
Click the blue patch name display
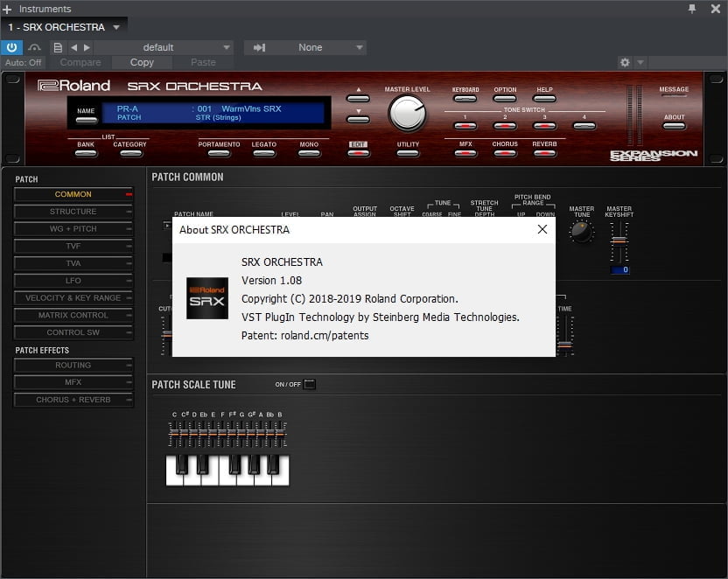coord(213,113)
